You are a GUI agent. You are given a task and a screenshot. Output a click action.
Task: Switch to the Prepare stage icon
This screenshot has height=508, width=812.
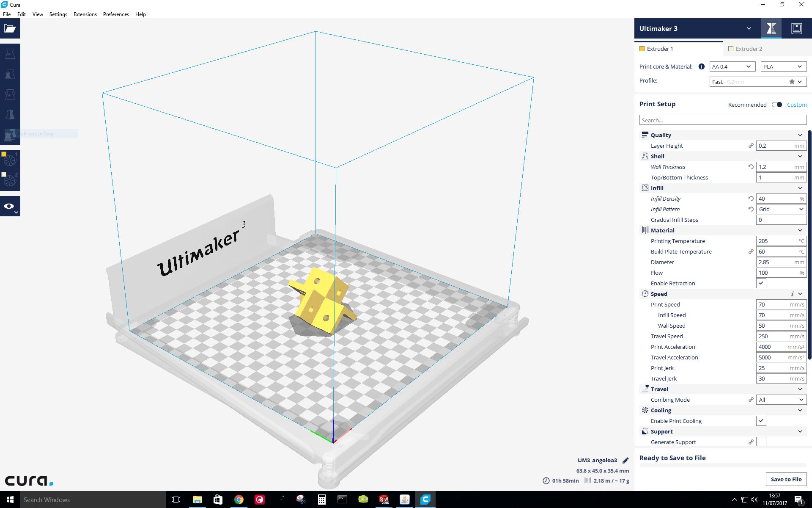(771, 29)
